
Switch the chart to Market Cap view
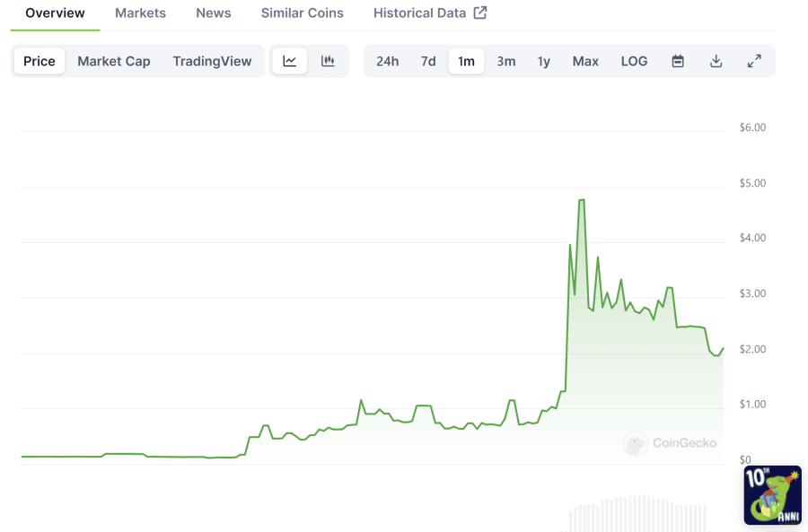click(114, 60)
